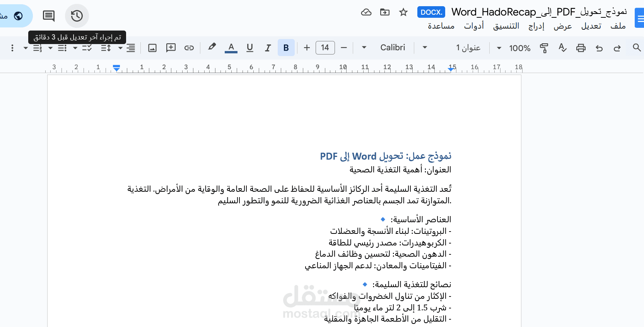
Task: Click the text 'العناصر الأساسية:'
Action: (421, 220)
